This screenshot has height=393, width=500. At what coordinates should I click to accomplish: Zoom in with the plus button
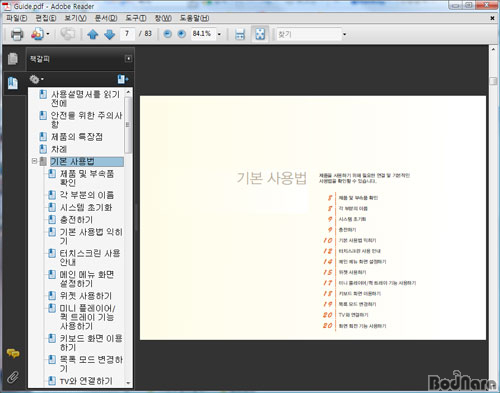click(182, 34)
